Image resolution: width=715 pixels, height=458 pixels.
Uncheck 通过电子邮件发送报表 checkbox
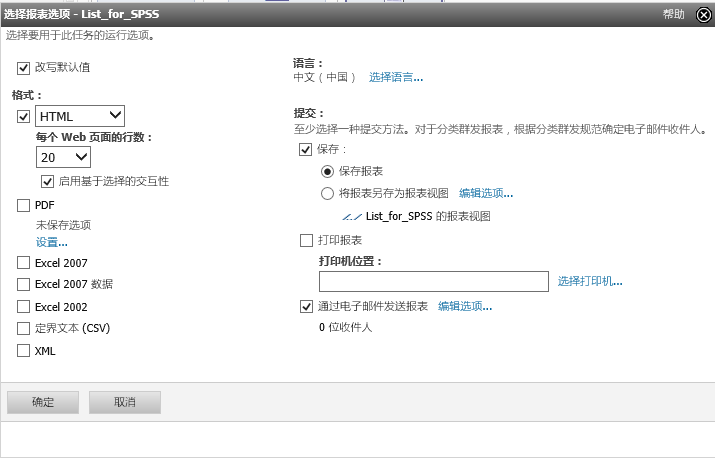(306, 307)
